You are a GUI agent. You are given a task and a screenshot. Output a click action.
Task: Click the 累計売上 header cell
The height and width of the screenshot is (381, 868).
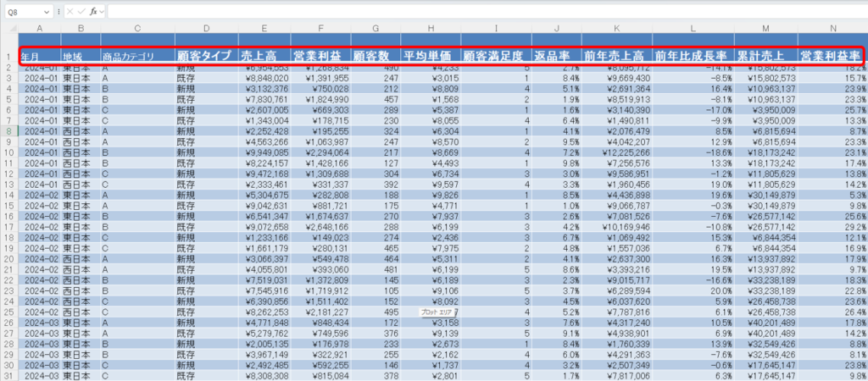pyautogui.click(x=765, y=56)
